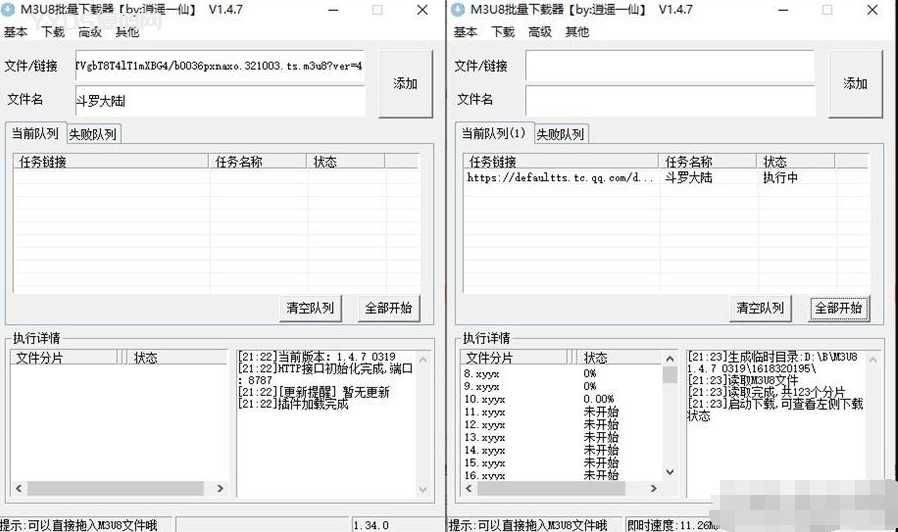Click vertical scrollbar thumb in right segment list
This screenshot has height=532, width=898.
tap(669, 375)
